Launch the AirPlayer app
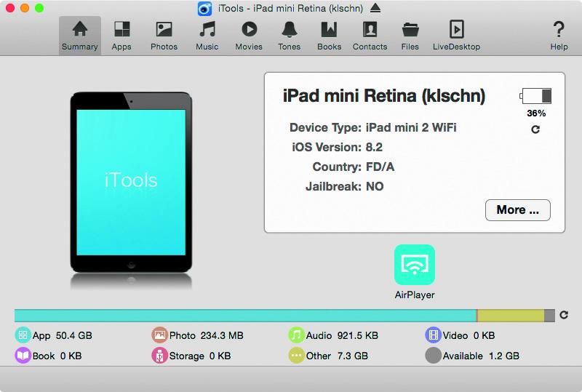The image size is (582, 392). tap(415, 265)
